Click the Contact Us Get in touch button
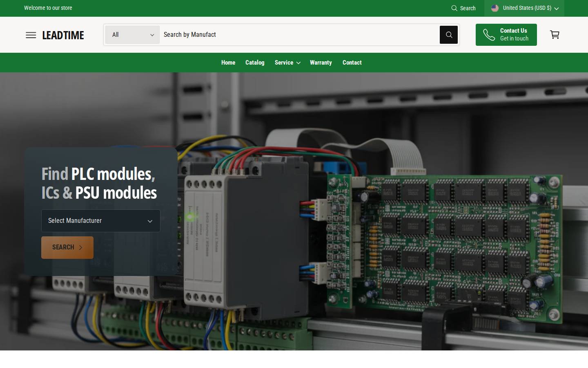Screen dimensions: 588x368 pos(506,35)
